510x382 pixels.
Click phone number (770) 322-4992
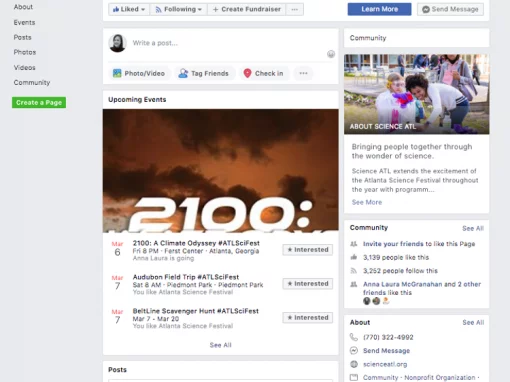[388, 337]
